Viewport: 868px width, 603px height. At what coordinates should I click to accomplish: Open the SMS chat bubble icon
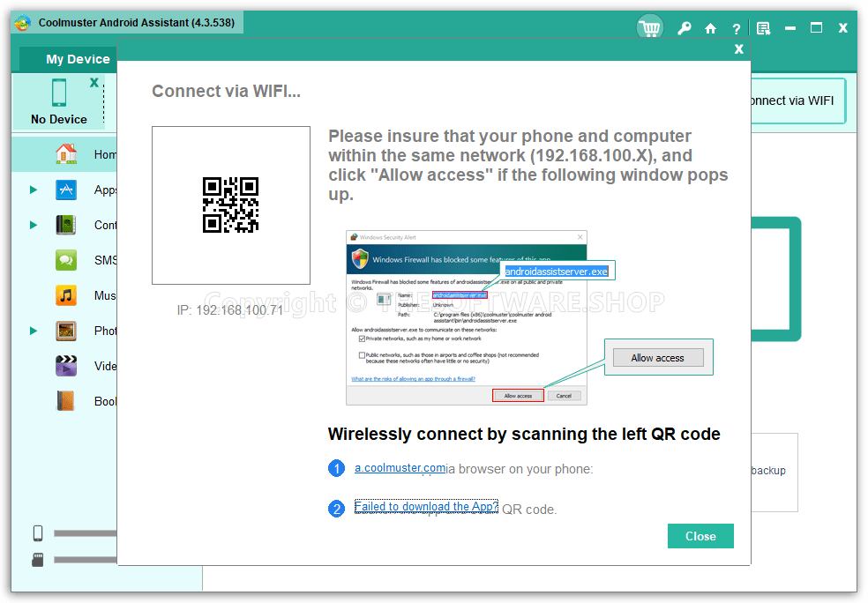[x=66, y=260]
